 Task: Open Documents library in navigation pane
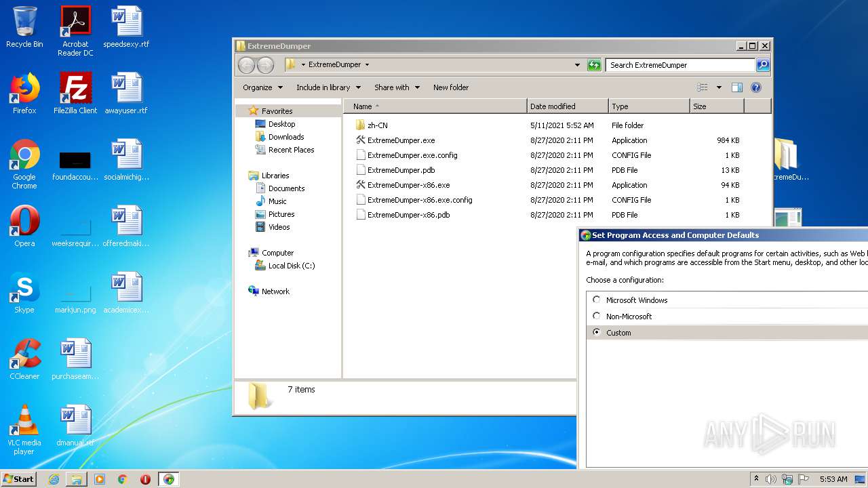click(x=286, y=188)
